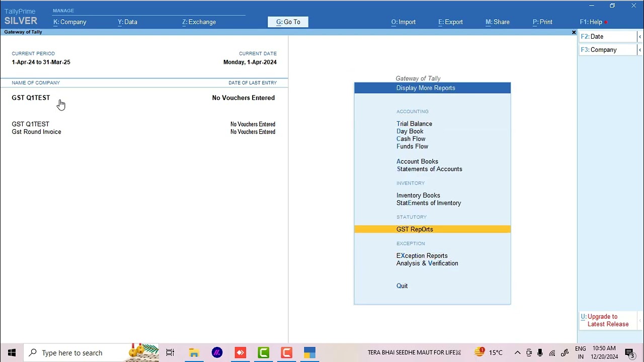Click the TERA BHAI news ticker text
This screenshot has width=644, height=362.
tap(411, 352)
